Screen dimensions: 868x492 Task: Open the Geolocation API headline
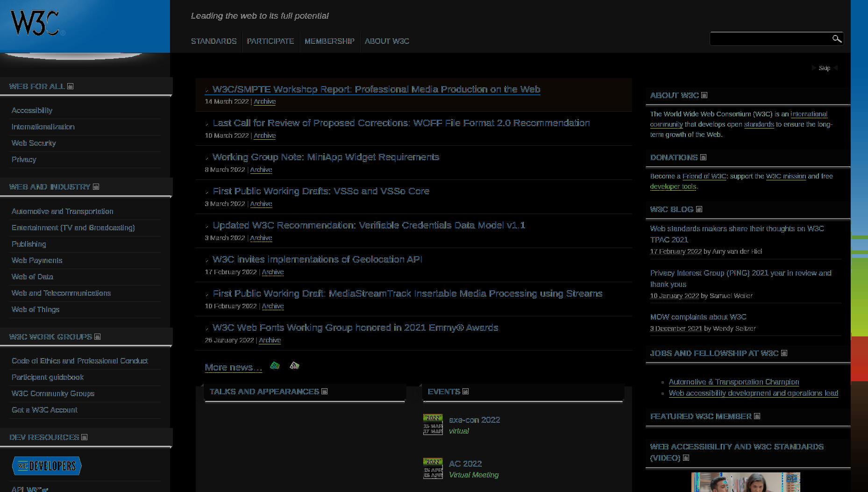(x=318, y=259)
